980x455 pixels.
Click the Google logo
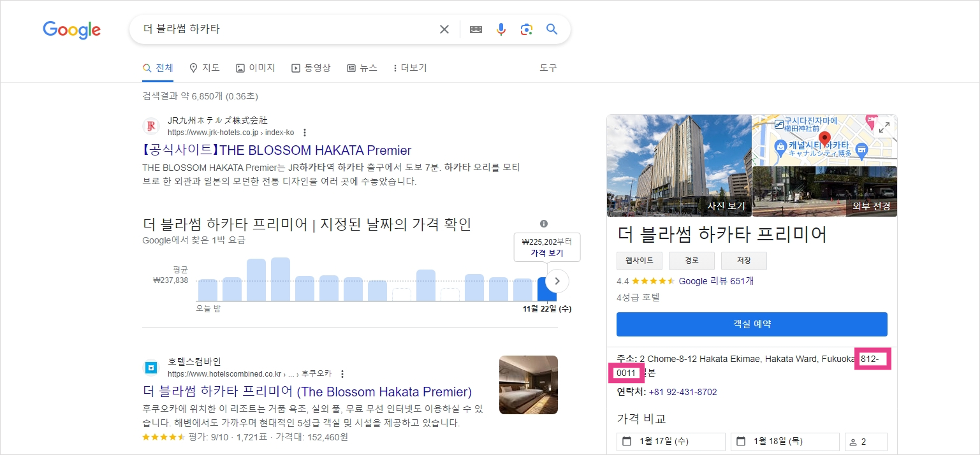[71, 30]
